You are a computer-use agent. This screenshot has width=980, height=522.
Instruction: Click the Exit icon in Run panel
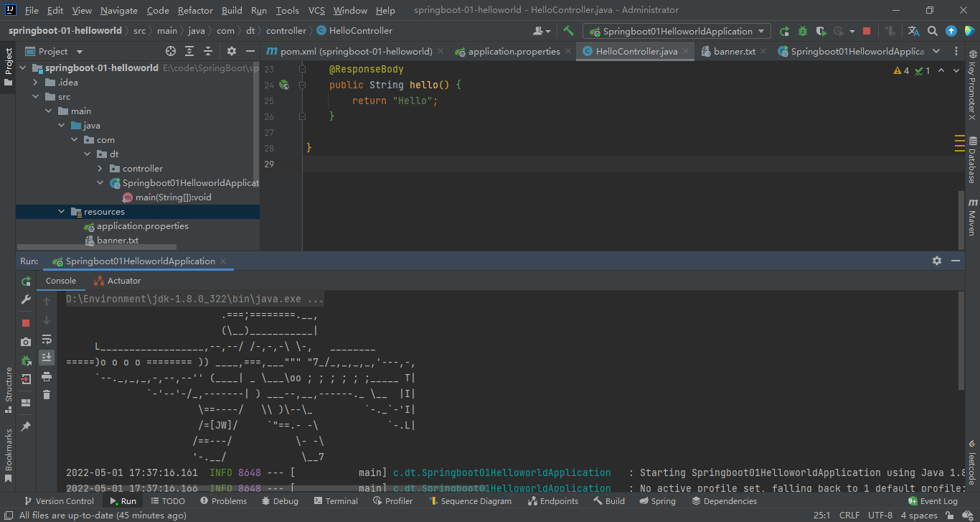[26, 379]
